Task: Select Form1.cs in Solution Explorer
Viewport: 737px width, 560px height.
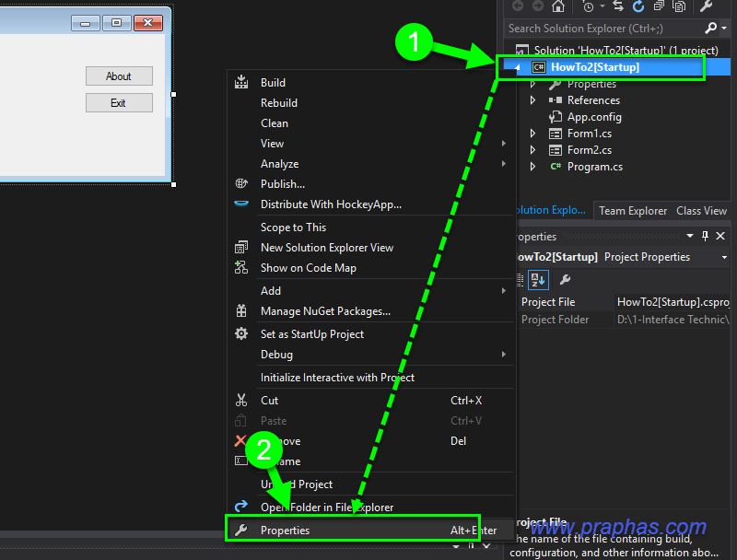Action: 590,134
